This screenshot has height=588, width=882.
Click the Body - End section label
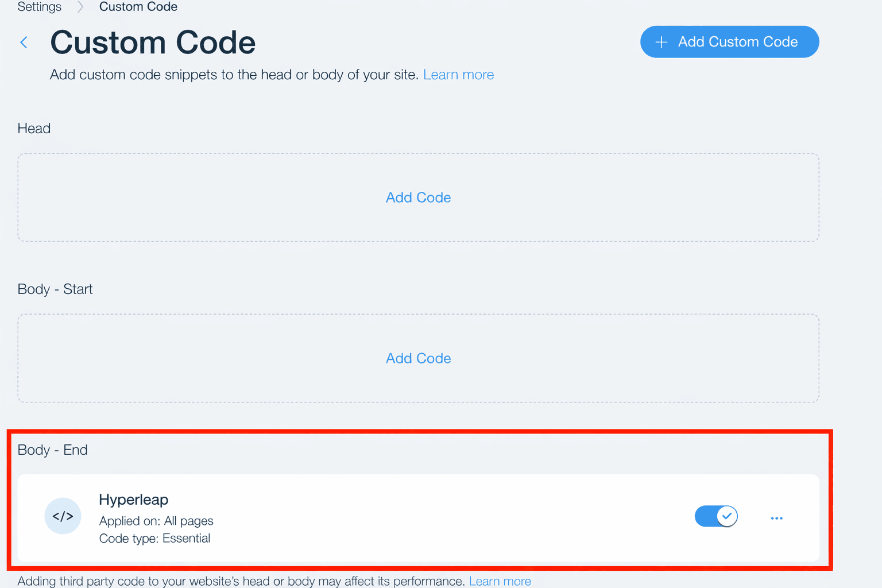coord(53,450)
